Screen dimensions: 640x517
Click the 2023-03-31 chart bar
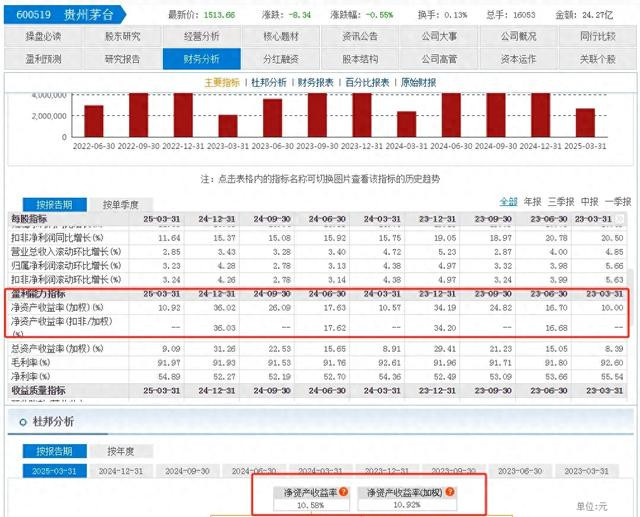pyautogui.click(x=228, y=126)
